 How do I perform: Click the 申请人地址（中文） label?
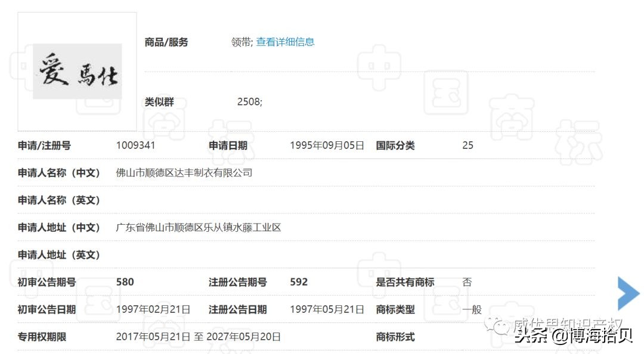coord(58,228)
